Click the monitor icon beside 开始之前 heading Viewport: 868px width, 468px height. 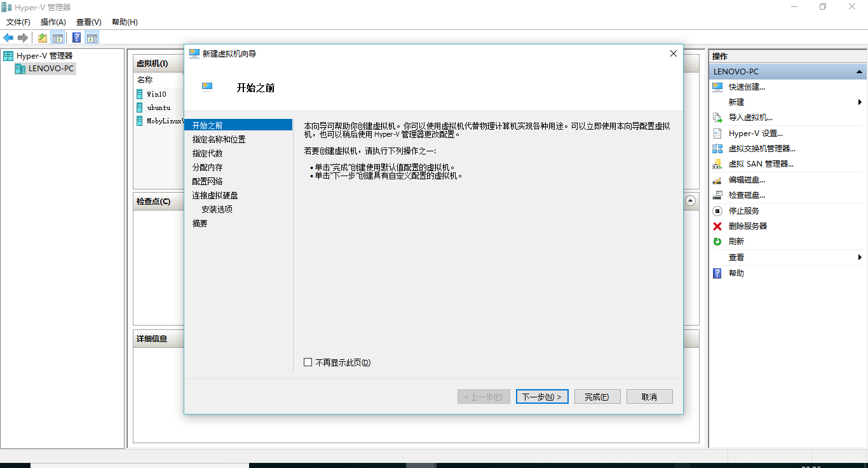[x=207, y=87]
